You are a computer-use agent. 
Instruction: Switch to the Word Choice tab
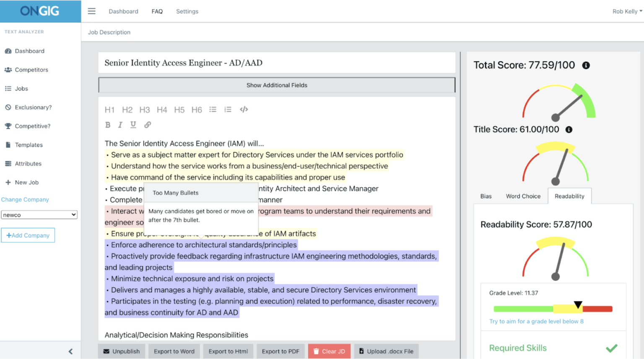tap(523, 196)
